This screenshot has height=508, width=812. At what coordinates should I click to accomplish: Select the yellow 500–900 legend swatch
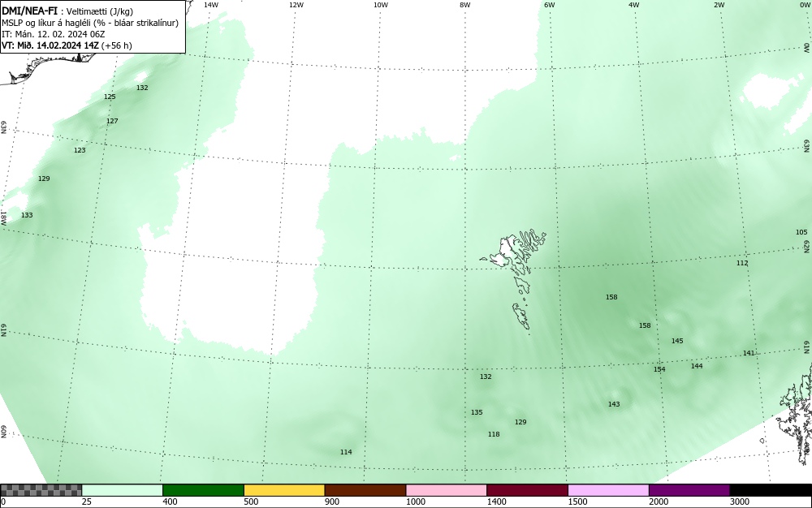(284, 490)
